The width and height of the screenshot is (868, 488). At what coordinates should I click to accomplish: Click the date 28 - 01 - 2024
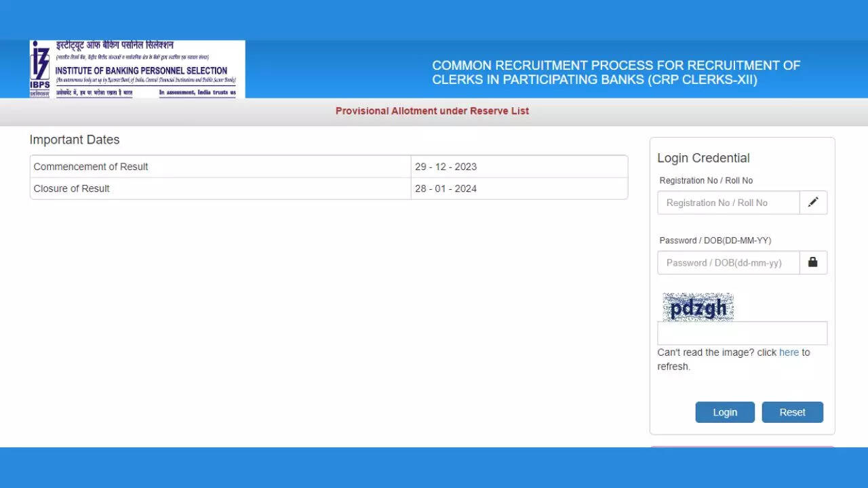click(x=446, y=188)
